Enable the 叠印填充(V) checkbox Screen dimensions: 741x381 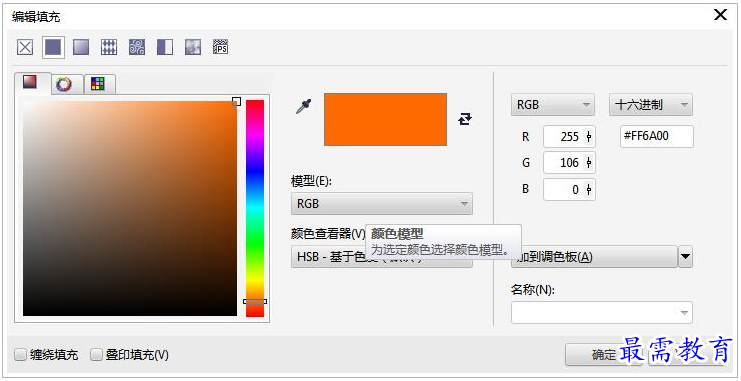96,355
